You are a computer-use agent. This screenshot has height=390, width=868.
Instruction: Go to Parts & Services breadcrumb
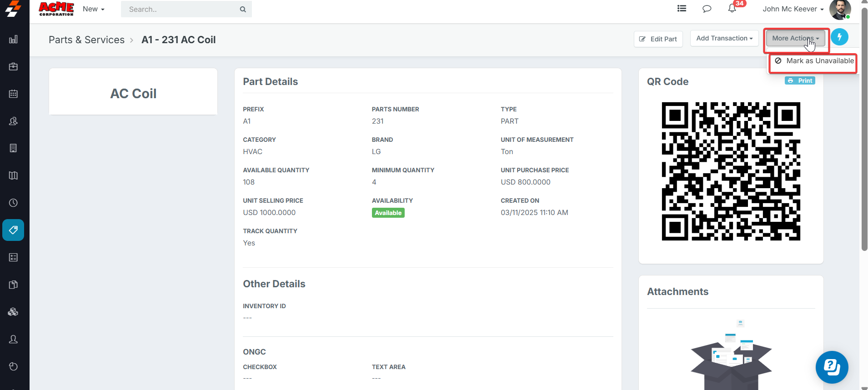point(86,40)
